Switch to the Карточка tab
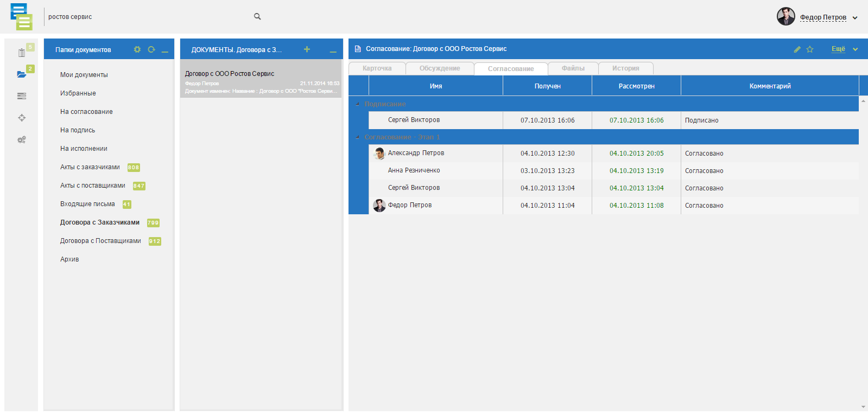868x415 pixels. pyautogui.click(x=377, y=68)
